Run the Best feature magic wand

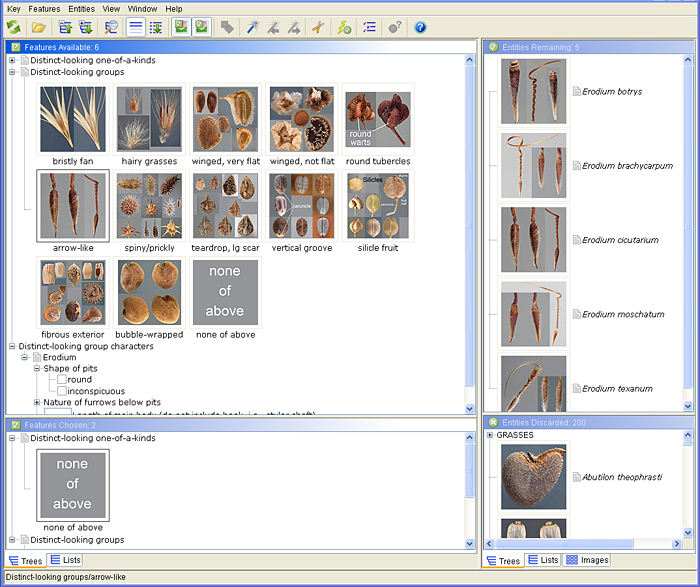253,28
